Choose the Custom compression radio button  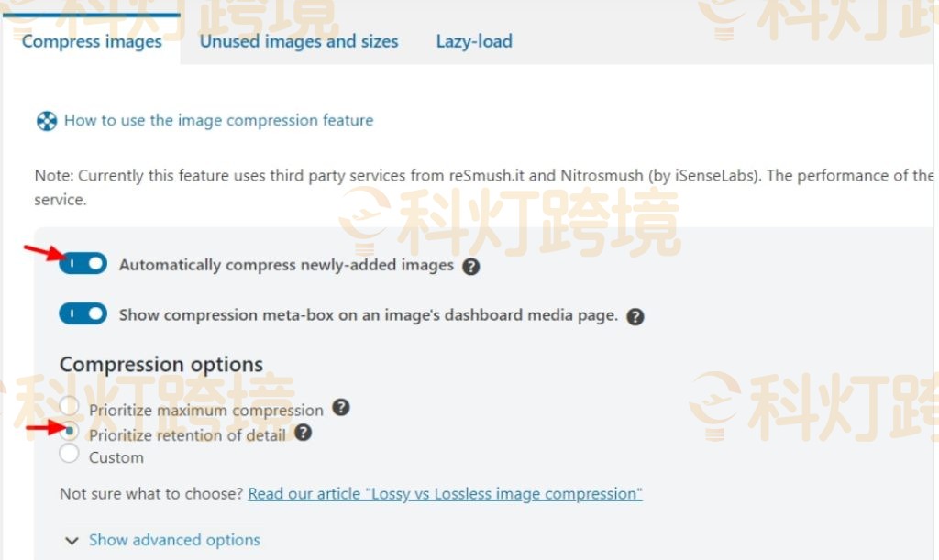point(70,454)
